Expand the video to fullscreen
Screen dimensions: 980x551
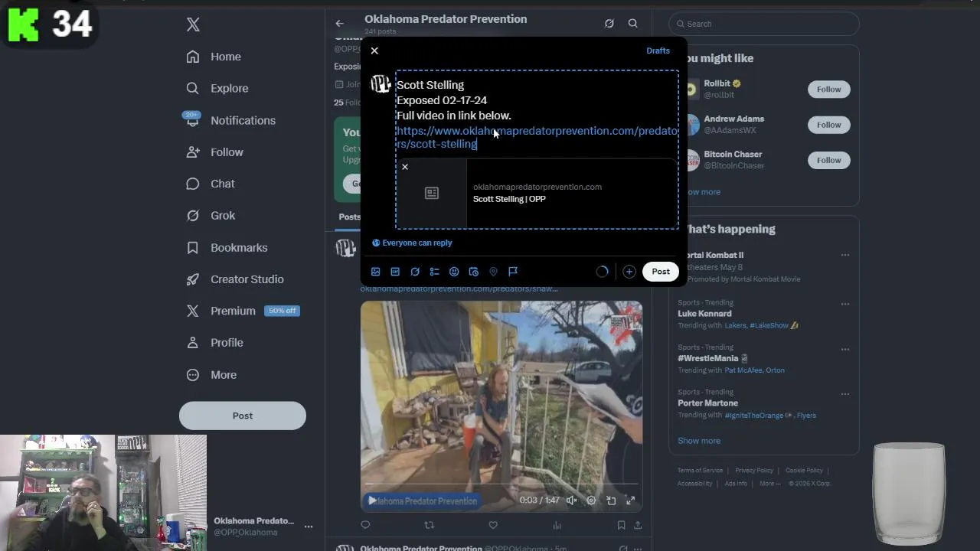630,500
